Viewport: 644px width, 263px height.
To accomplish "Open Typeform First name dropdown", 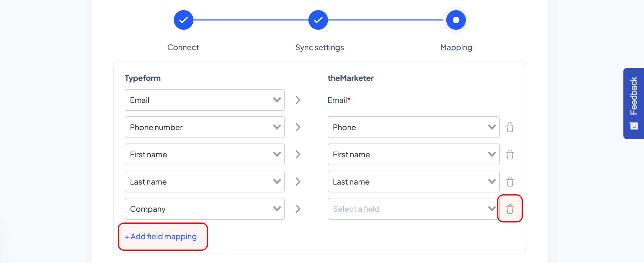I will [x=205, y=154].
